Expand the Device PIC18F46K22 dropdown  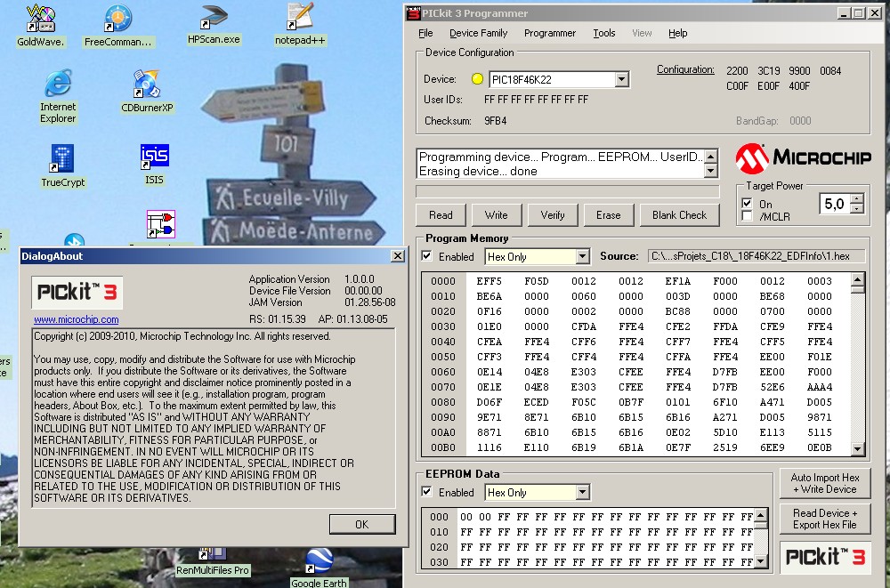(621, 79)
